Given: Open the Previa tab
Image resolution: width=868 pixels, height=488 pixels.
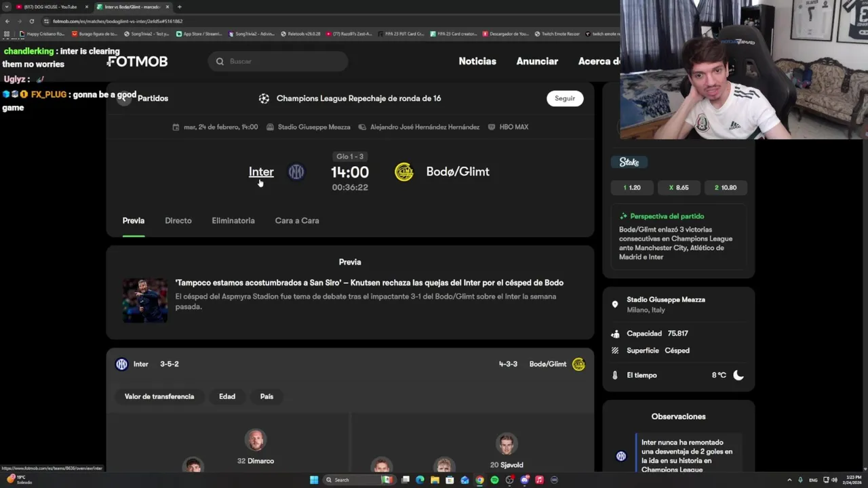Looking at the screenshot, I should [x=134, y=221].
